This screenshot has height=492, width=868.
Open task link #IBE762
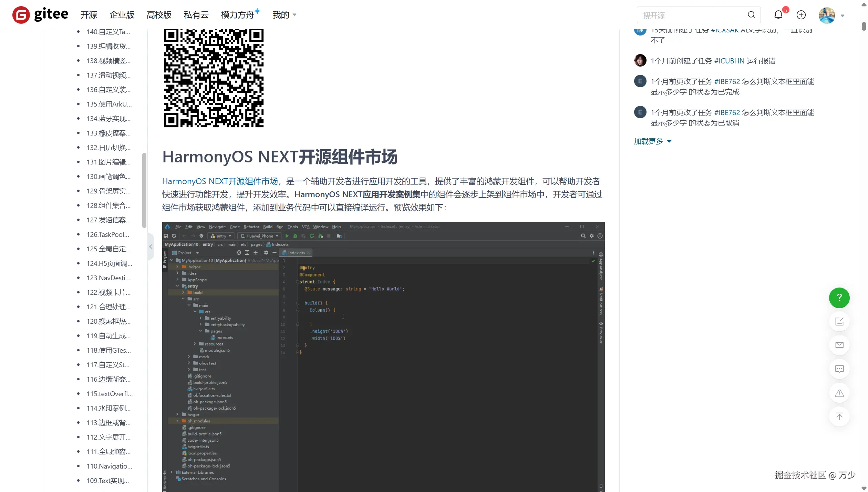727,81
